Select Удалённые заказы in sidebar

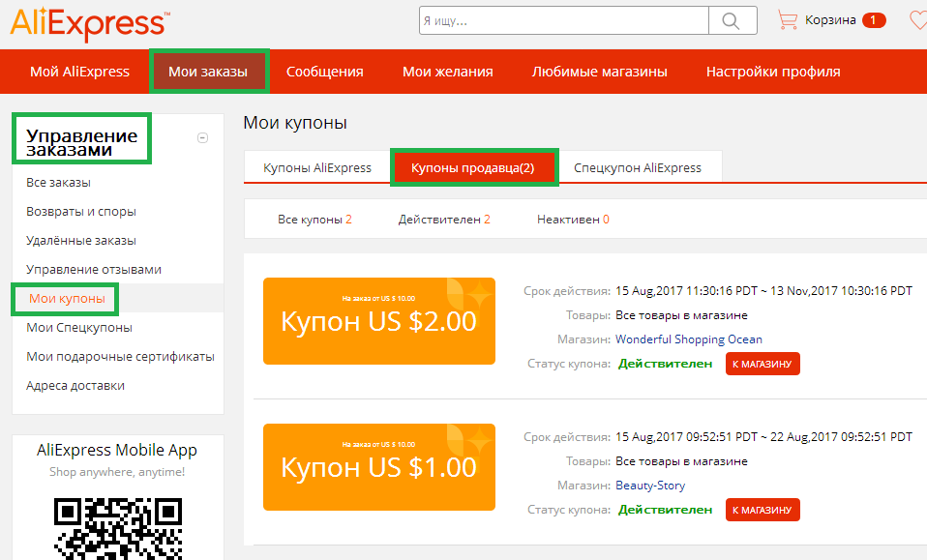(81, 241)
